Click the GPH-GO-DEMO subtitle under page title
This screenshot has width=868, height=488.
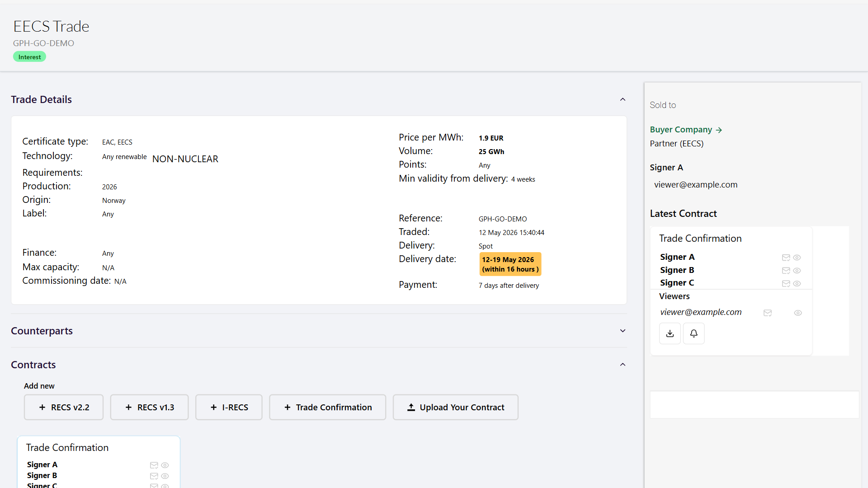pyautogui.click(x=43, y=43)
